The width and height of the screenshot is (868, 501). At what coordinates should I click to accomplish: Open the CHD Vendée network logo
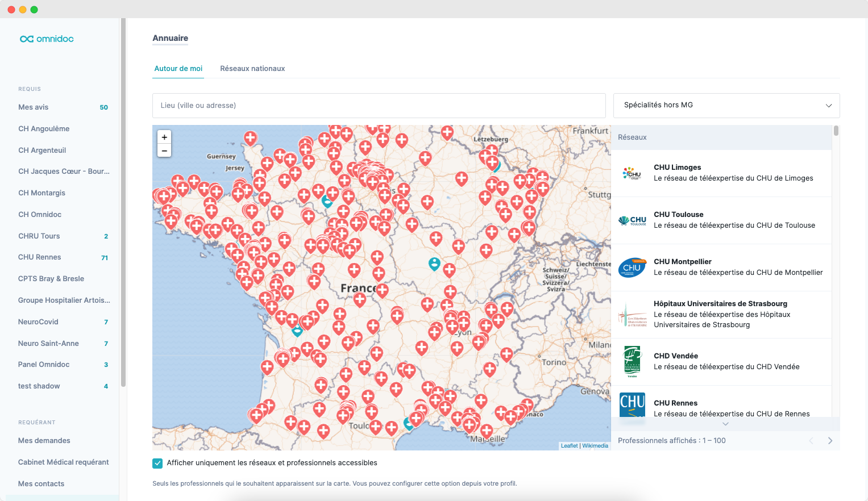click(632, 361)
